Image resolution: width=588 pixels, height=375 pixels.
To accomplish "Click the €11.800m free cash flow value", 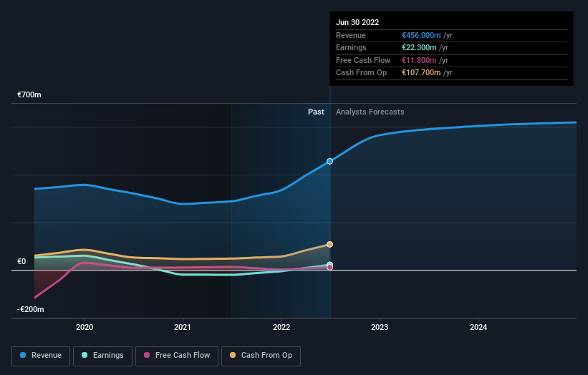I will (419, 60).
